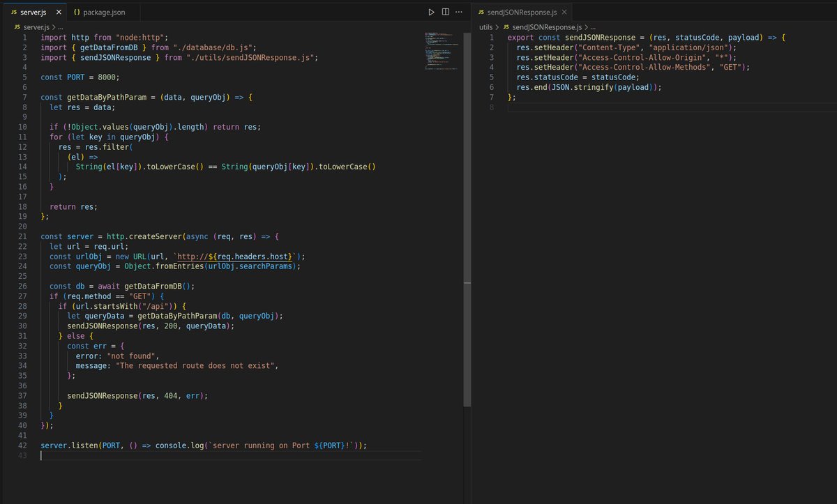
Task: Click line number 42 in server.js gutter
Action: [x=23, y=445]
